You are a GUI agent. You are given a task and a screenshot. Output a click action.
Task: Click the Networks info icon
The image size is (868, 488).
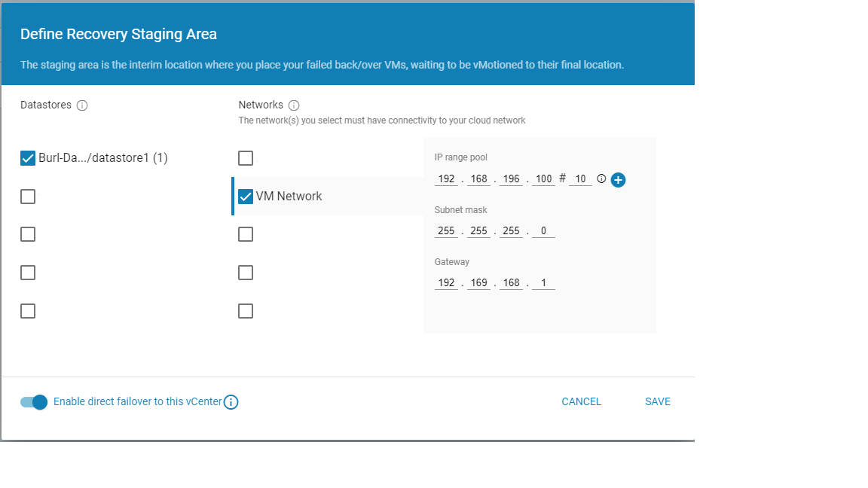point(294,105)
